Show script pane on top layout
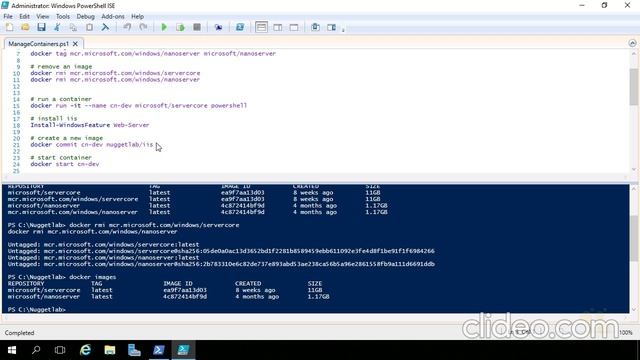Viewport: 640px width, 360px height. [x=261, y=27]
